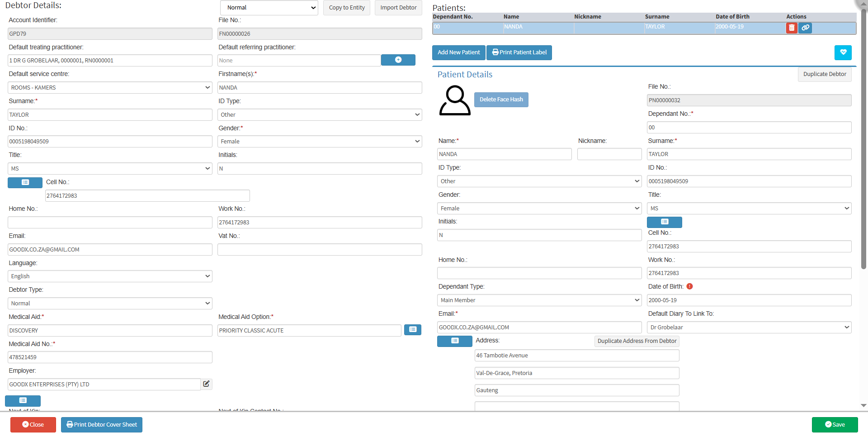Click the page vertical scrollbar

[x=863, y=136]
